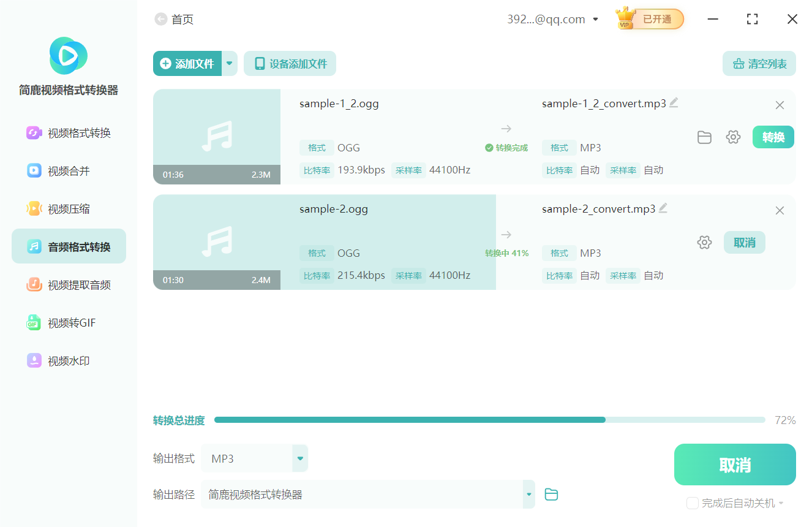Rename the output file sample-1_2_convert.mp3
Screen dimensions: 812x527
(674, 102)
